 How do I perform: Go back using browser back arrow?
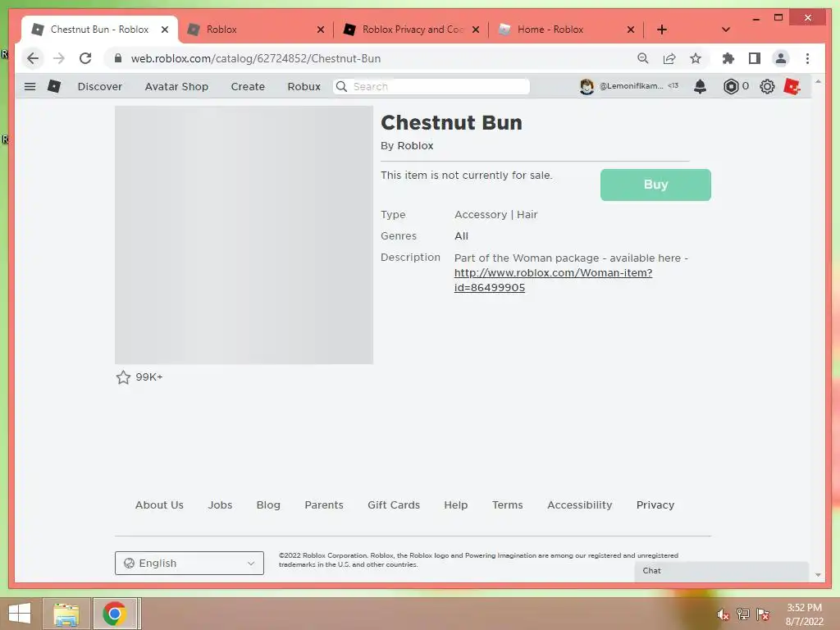[x=33, y=58]
